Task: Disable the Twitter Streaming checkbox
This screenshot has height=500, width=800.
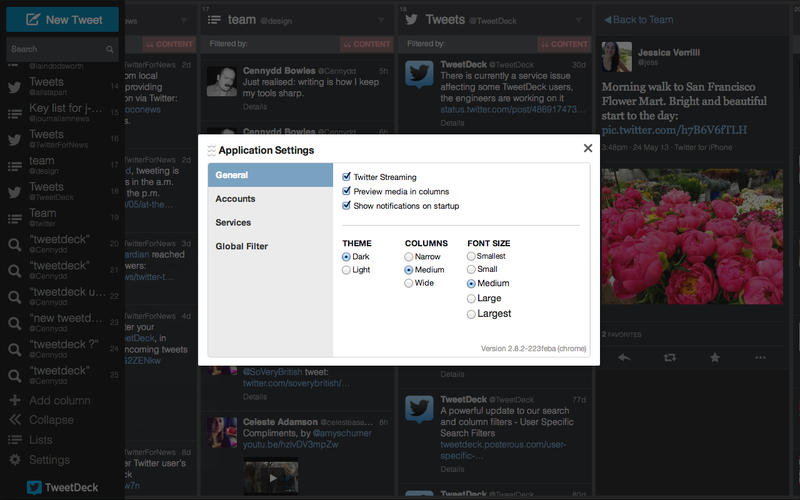Action: click(347, 177)
